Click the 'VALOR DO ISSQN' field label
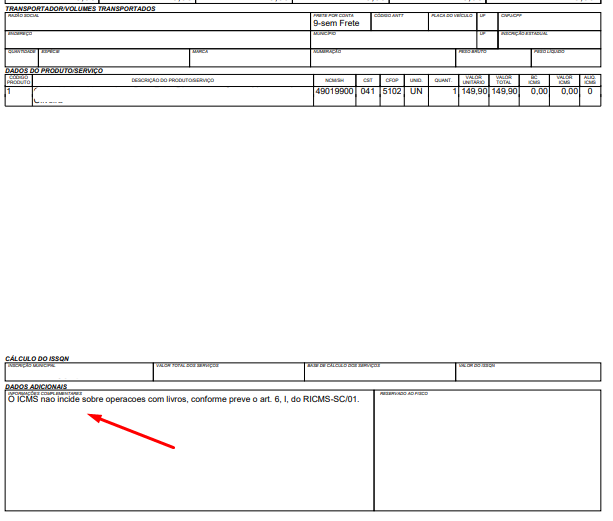The image size is (613, 521). point(477,366)
